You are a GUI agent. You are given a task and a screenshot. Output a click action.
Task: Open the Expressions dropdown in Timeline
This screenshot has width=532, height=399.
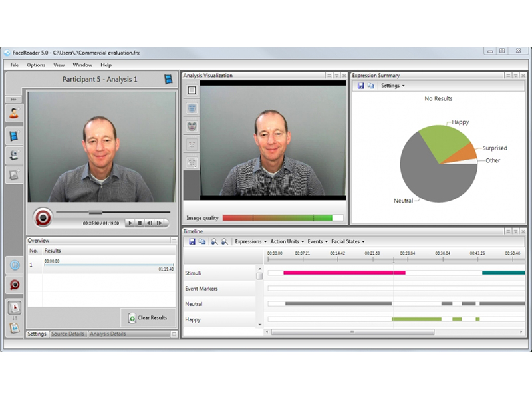(x=250, y=241)
